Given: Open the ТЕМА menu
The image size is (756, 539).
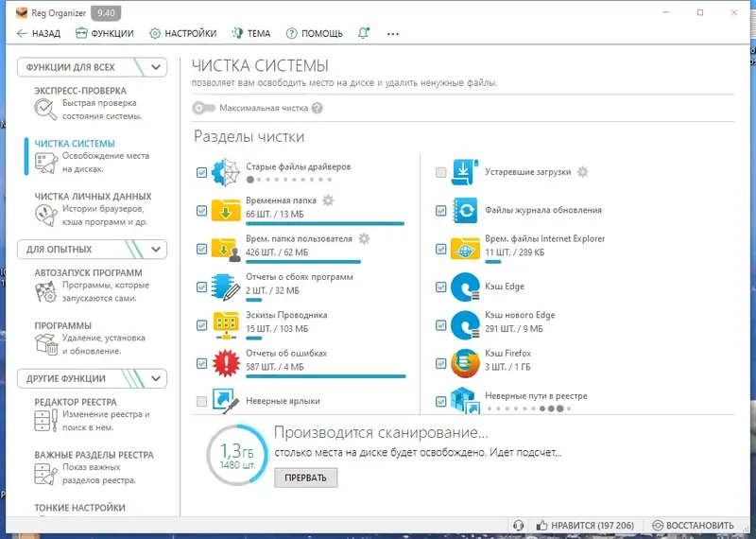Looking at the screenshot, I should coord(251,33).
